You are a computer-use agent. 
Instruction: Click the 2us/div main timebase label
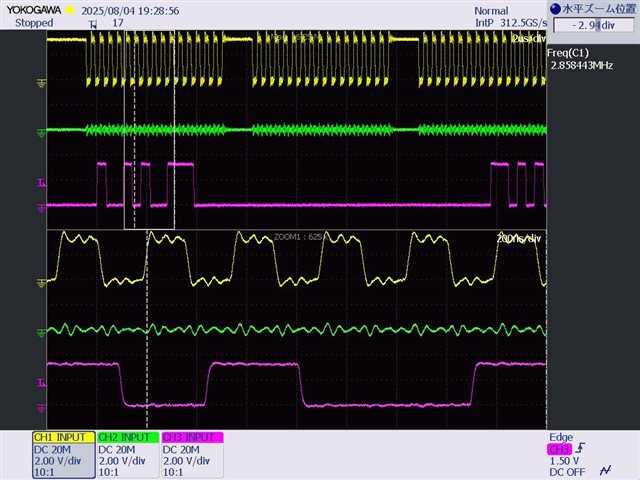[529, 39]
